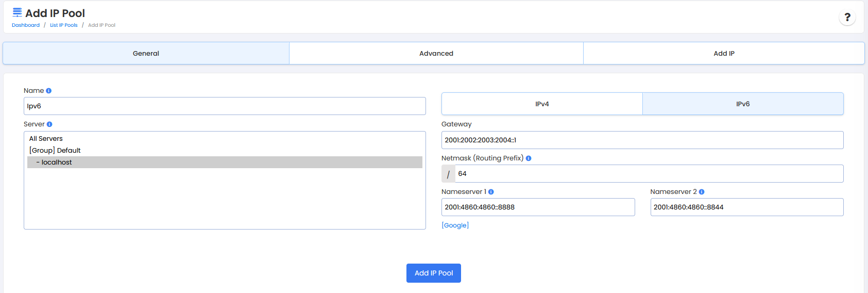The width and height of the screenshot is (868, 293).
Task: Navigate to List IP Pools breadcrumb
Action: coord(64,25)
